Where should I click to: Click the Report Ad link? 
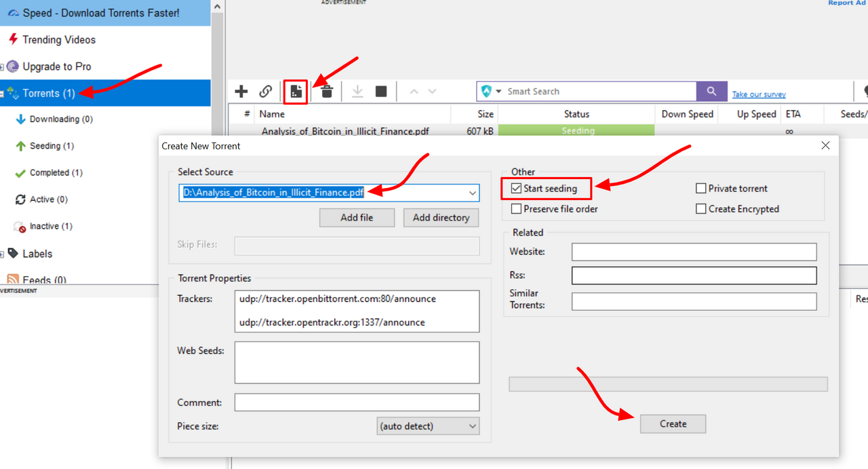[848, 3]
